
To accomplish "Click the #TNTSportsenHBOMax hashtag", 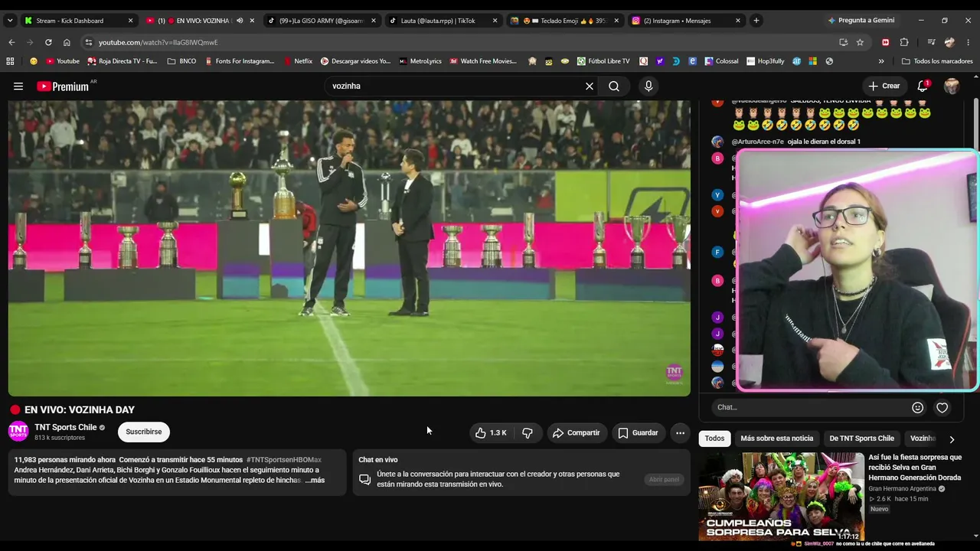I will pos(284,460).
